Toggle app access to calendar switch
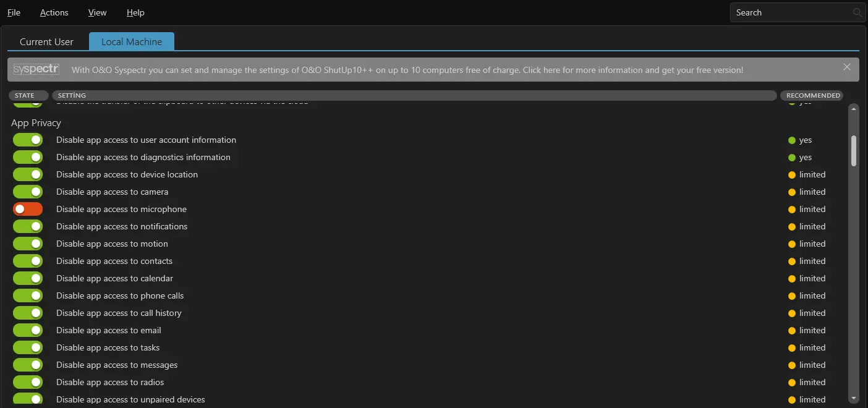This screenshot has width=868, height=408. 28,278
